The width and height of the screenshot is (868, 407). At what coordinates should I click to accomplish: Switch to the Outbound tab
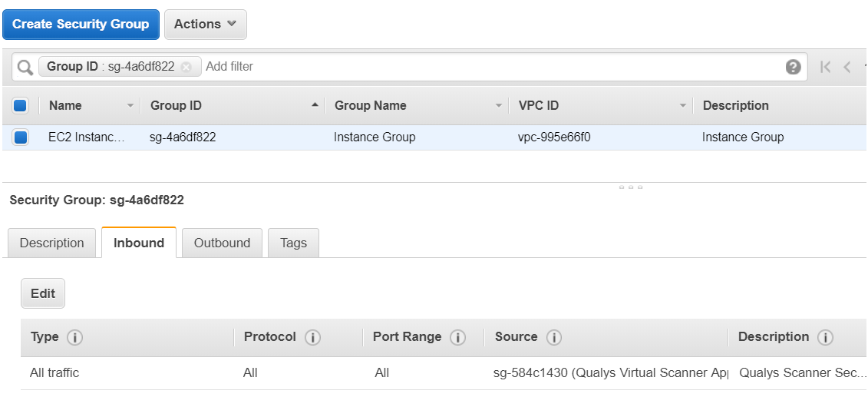222,243
